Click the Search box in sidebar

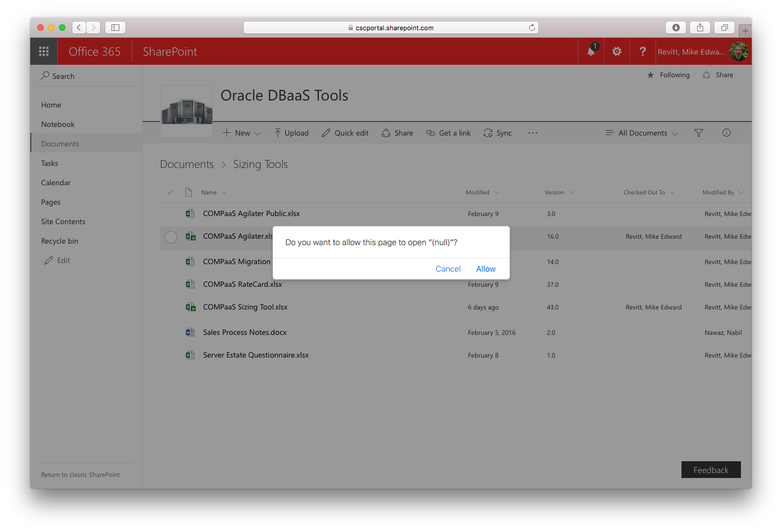tap(86, 76)
